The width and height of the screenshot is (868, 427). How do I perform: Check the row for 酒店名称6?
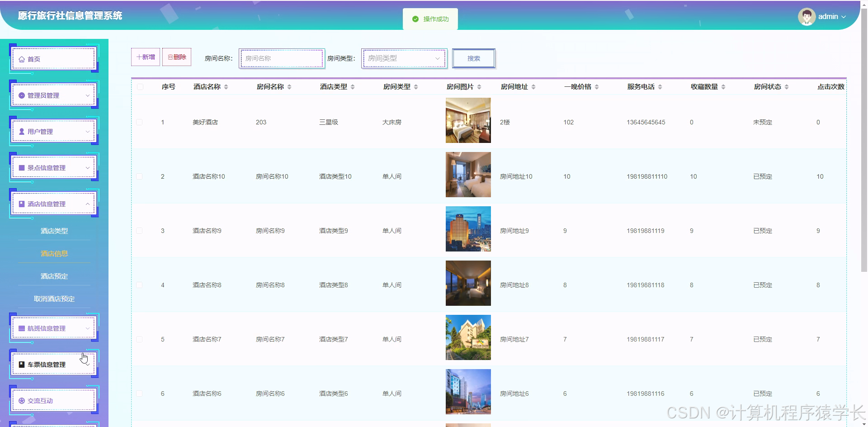pyautogui.click(x=139, y=394)
